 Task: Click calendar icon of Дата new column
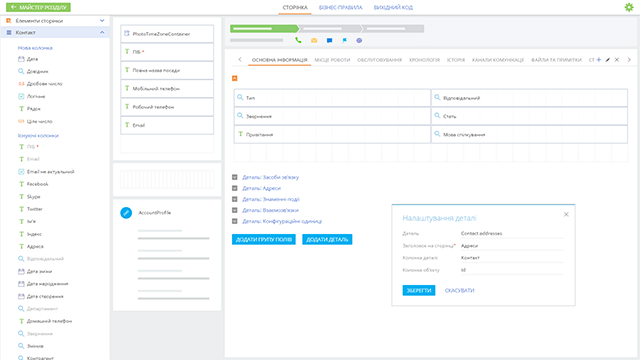(21, 59)
